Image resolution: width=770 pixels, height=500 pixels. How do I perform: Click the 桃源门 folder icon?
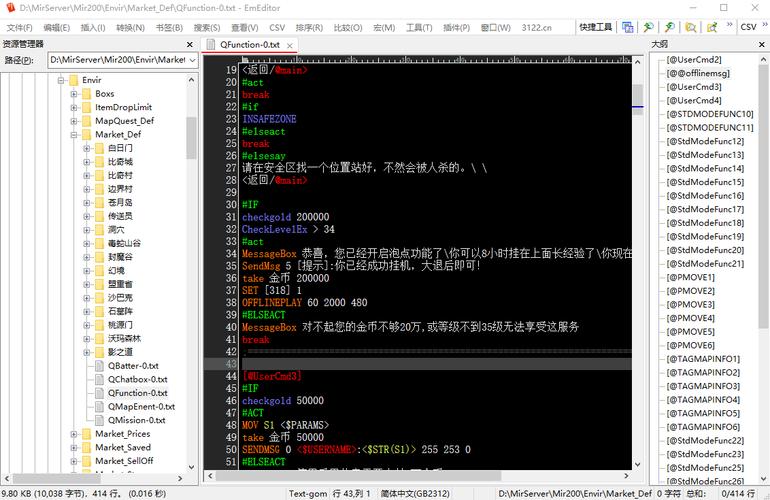[x=100, y=325]
